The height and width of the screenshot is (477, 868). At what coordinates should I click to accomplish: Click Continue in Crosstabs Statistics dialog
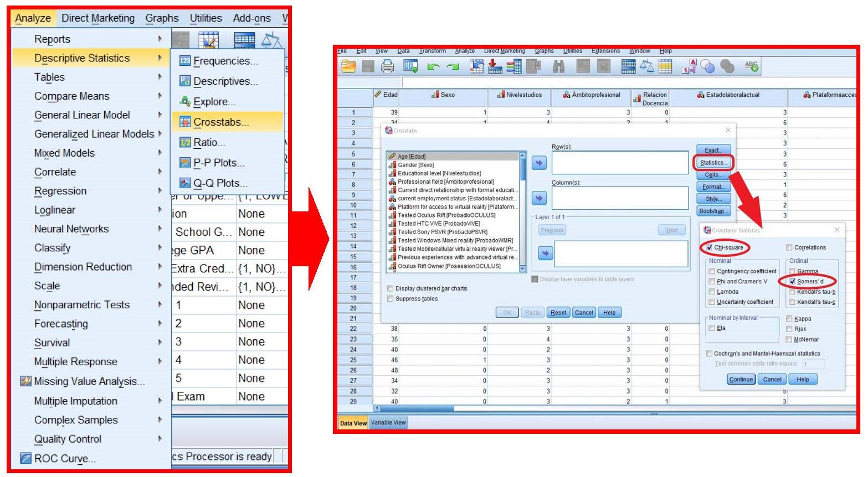(x=741, y=380)
